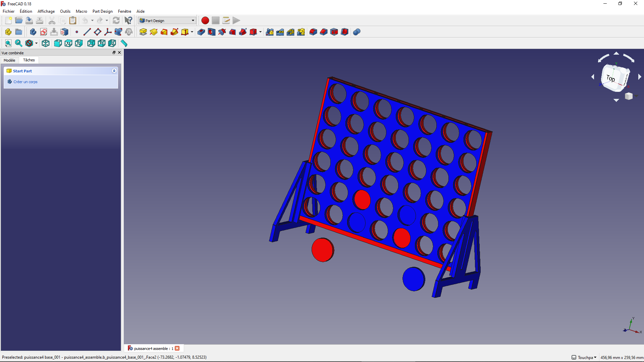This screenshot has width=644, height=362.
Task: Click the Fit all view icon
Action: [x=8, y=43]
